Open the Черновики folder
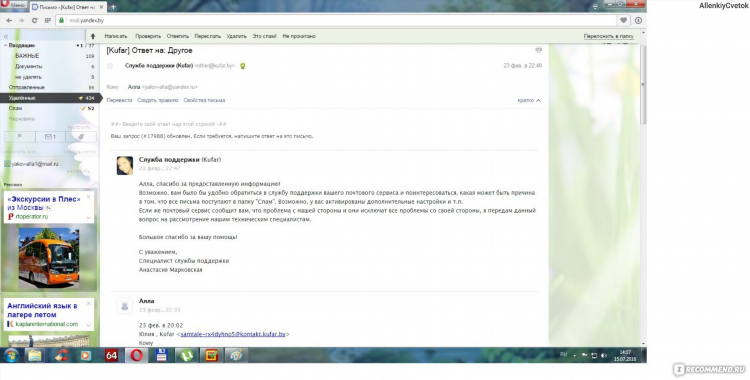The height and width of the screenshot is (380, 750). pos(22,119)
